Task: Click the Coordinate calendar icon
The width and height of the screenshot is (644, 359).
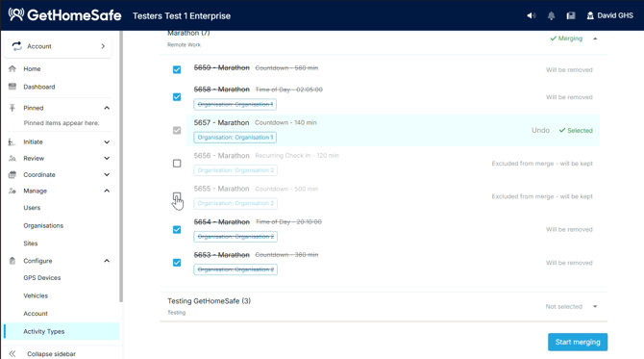Action: (x=12, y=175)
